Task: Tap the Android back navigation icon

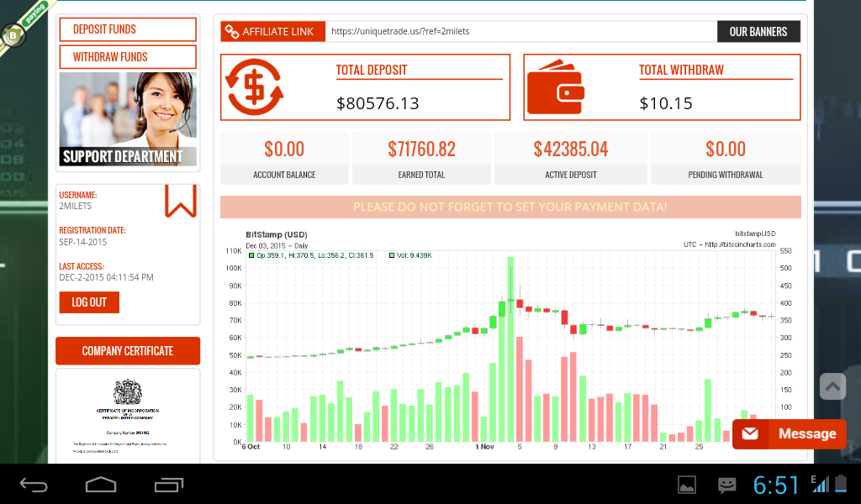Action: tap(34, 485)
